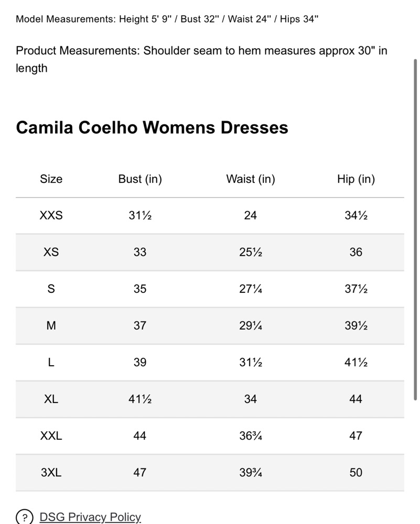Click the M waist value 29¼
The height and width of the screenshot is (524, 420).
pyautogui.click(x=251, y=325)
